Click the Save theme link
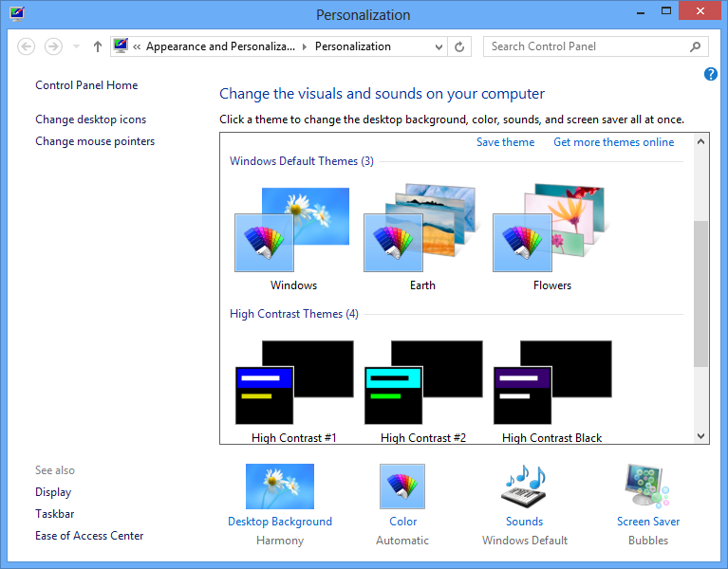 tap(505, 142)
